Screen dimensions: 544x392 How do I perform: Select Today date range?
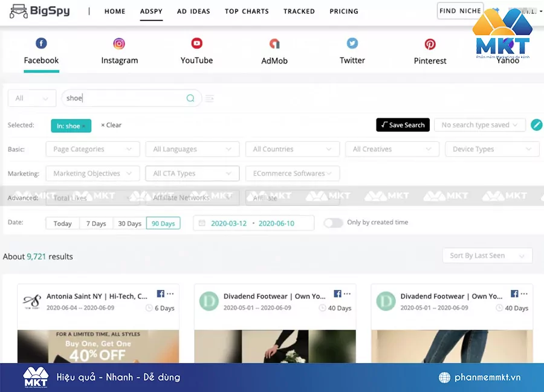click(x=62, y=223)
